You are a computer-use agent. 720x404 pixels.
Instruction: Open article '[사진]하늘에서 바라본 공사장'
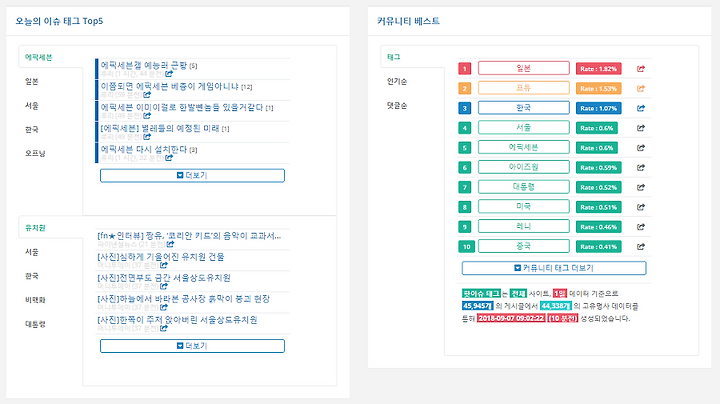coord(184,299)
